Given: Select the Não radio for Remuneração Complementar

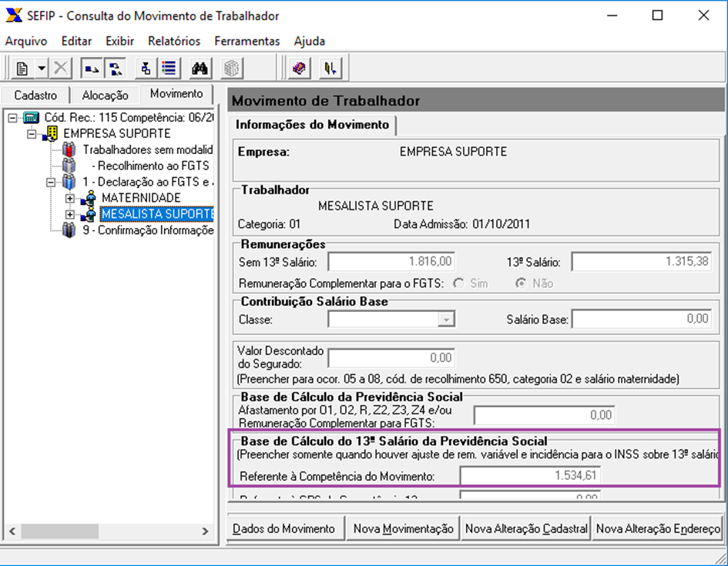Looking at the screenshot, I should coord(521,283).
